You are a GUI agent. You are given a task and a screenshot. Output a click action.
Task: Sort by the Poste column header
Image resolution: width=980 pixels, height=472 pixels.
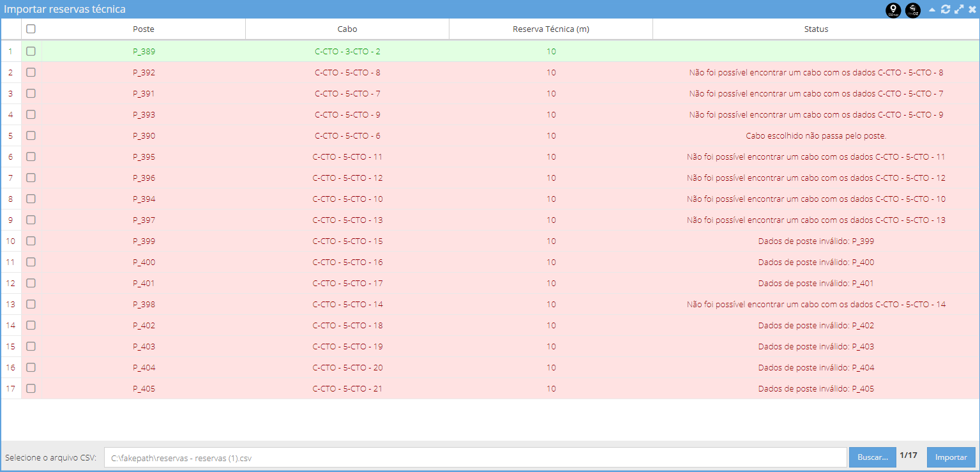coord(144,29)
